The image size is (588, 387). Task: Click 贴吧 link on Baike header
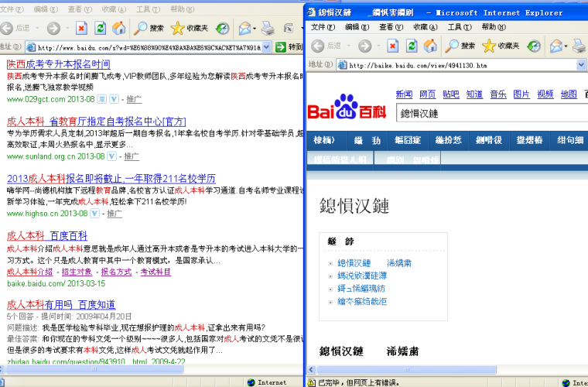[x=451, y=94]
